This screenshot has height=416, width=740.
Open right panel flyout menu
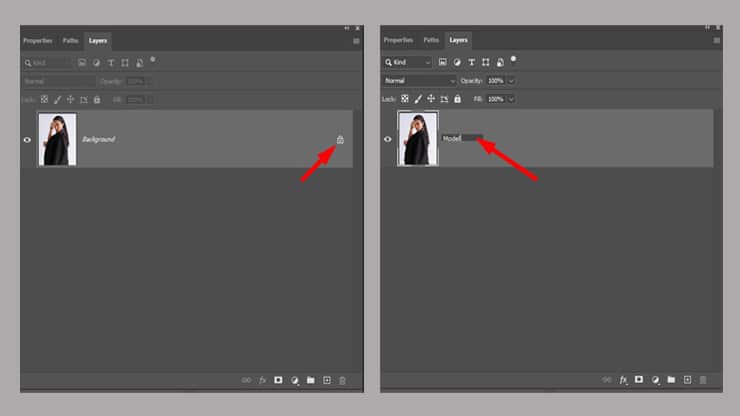click(x=717, y=41)
